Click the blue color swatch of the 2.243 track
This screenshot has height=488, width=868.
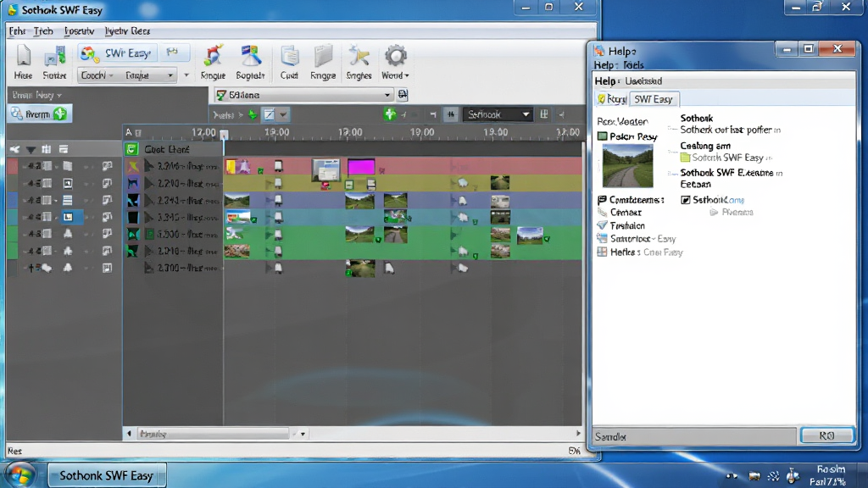tap(12, 200)
